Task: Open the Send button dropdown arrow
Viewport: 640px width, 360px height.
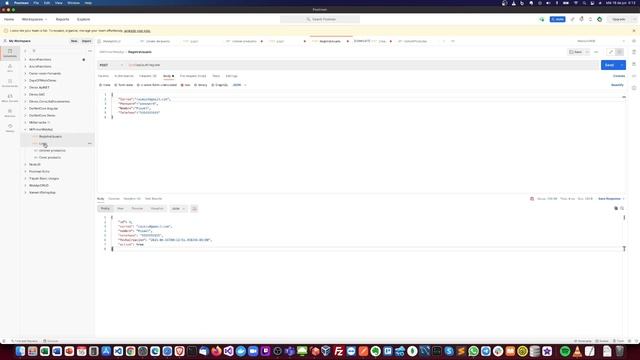Action: click(622, 65)
